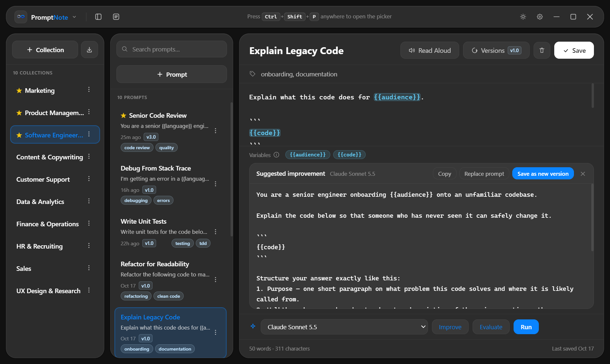Open the Marketing collection options menu
Image resolution: width=610 pixels, height=364 pixels.
(89, 90)
